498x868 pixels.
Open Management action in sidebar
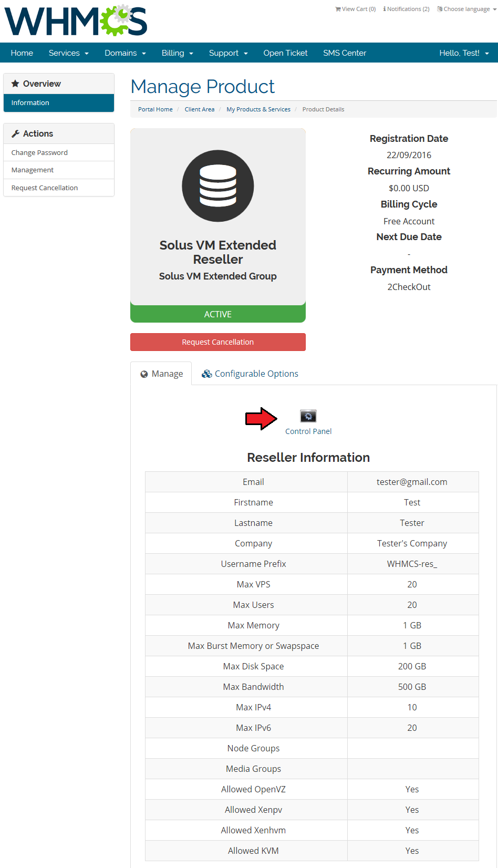(x=59, y=170)
